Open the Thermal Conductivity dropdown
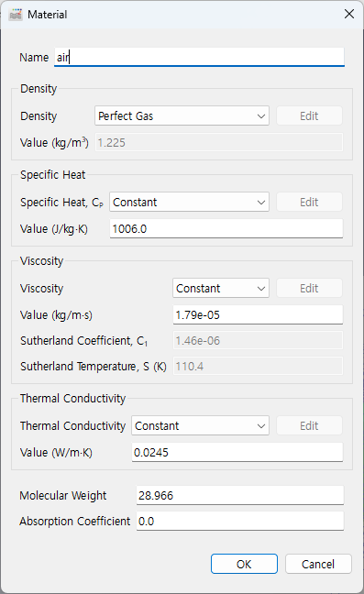This screenshot has width=364, height=594. point(201,426)
